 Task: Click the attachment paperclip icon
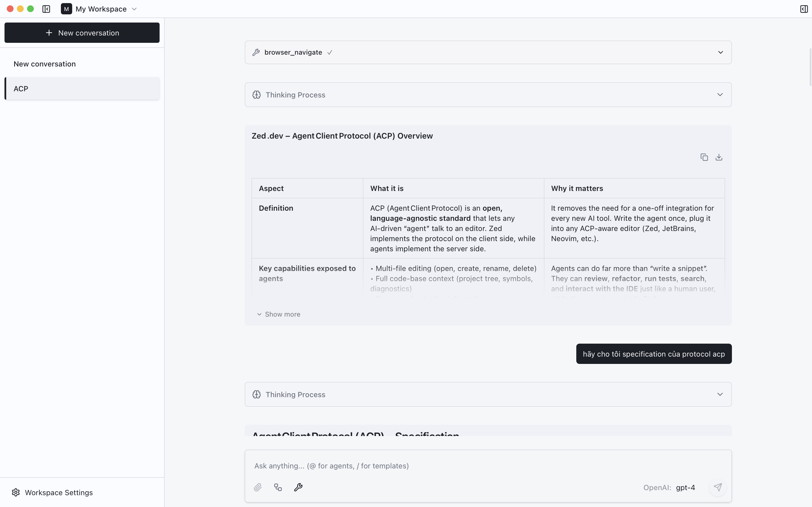[258, 487]
